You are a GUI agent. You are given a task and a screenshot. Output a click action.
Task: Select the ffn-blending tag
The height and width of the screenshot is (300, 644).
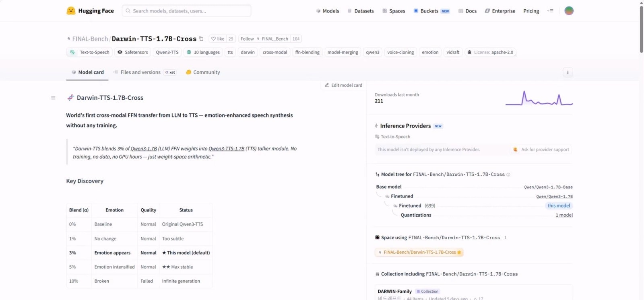307,52
